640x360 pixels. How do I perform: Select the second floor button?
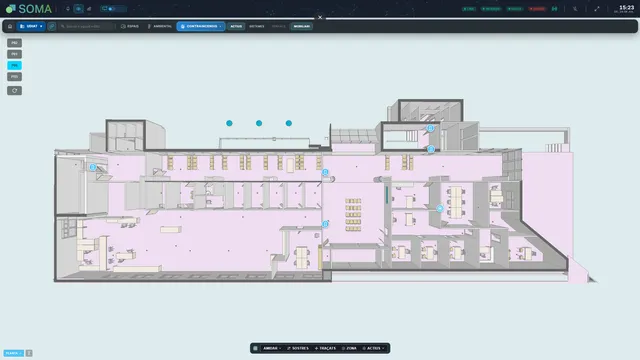(x=14, y=54)
